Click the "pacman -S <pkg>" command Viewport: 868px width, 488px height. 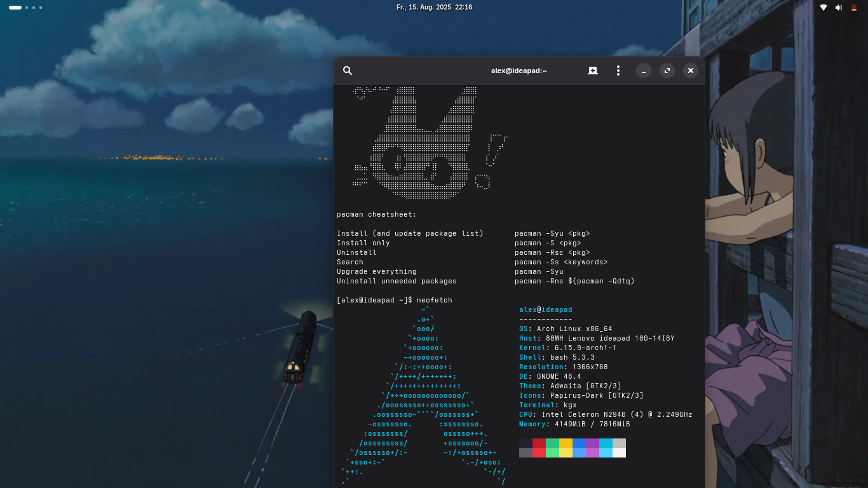548,243
